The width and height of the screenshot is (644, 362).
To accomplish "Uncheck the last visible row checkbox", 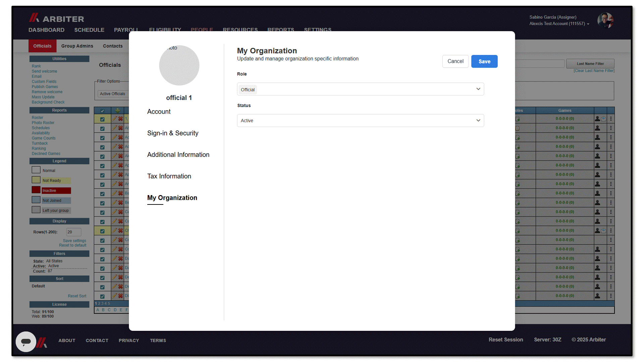I will [102, 296].
